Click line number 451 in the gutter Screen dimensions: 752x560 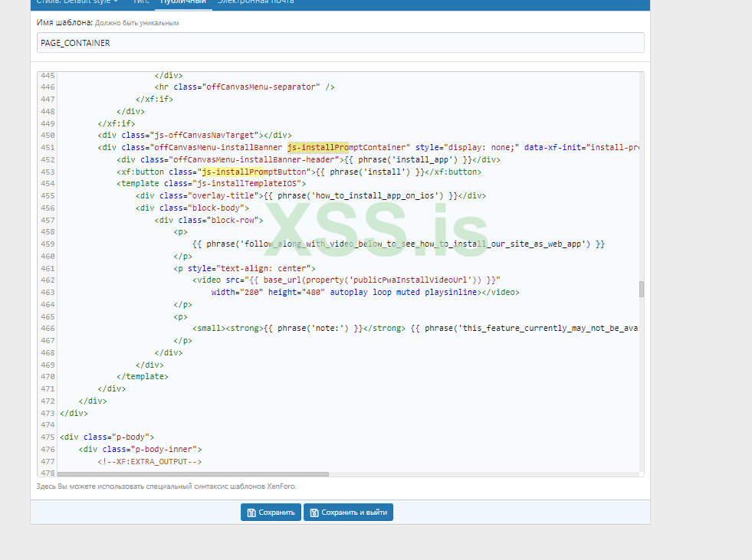(x=48, y=147)
